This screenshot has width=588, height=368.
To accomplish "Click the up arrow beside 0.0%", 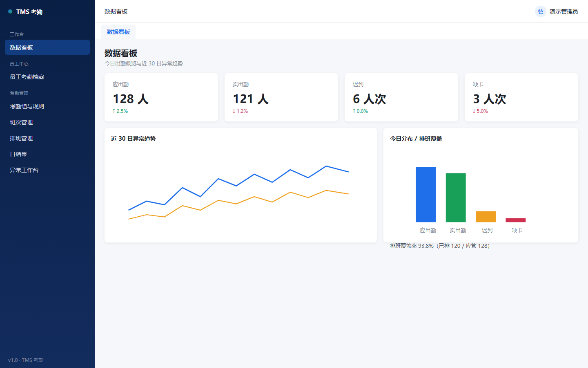I will (x=354, y=111).
